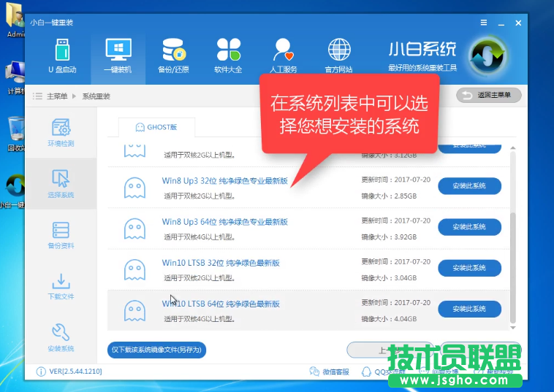
Task: Click system list scrollbar up arrow
Action: click(x=513, y=148)
